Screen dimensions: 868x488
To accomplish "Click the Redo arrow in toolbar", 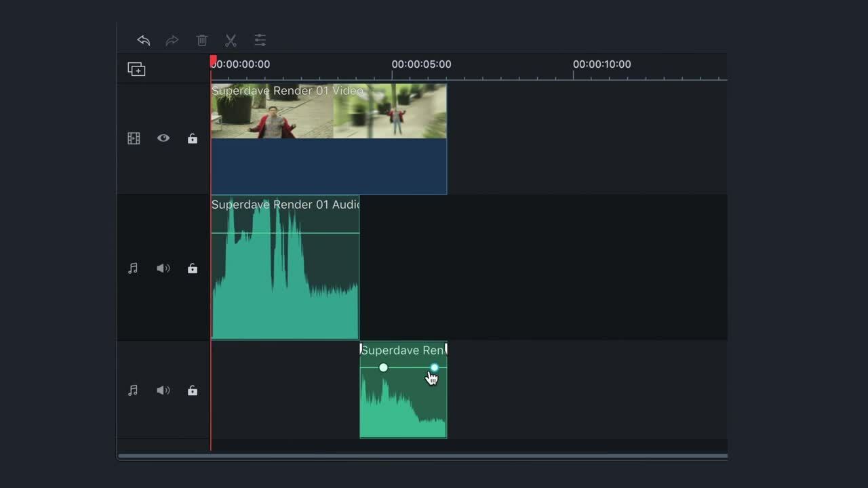I will [x=172, y=41].
